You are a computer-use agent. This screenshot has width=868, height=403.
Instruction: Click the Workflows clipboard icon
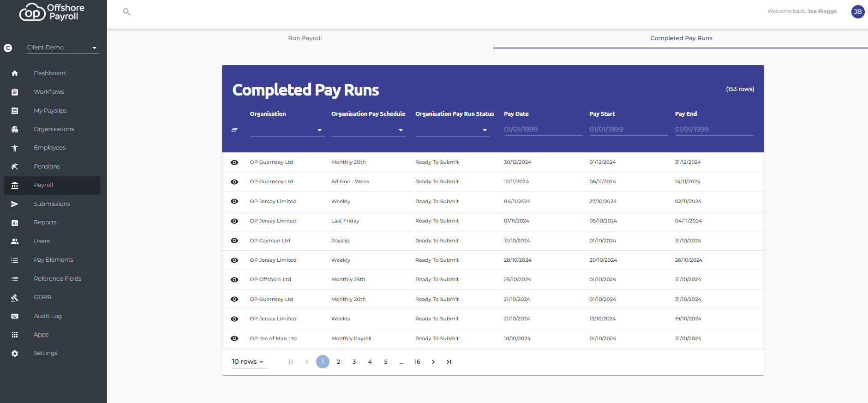(x=15, y=92)
